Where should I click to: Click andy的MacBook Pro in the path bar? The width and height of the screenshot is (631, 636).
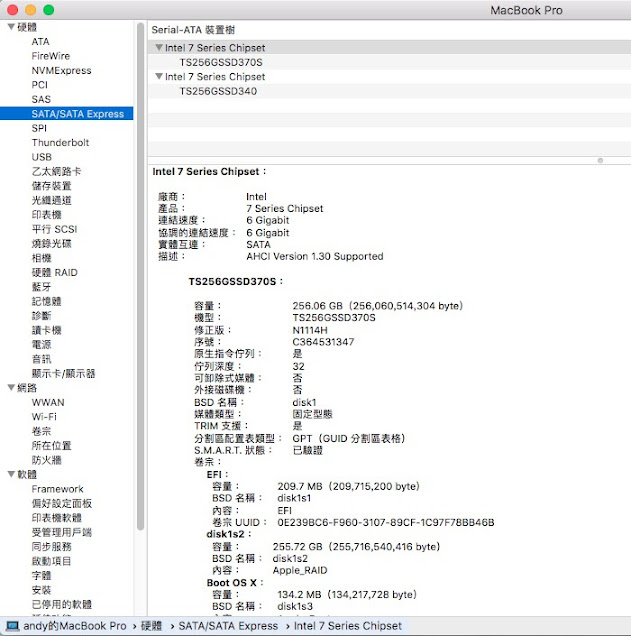75,626
